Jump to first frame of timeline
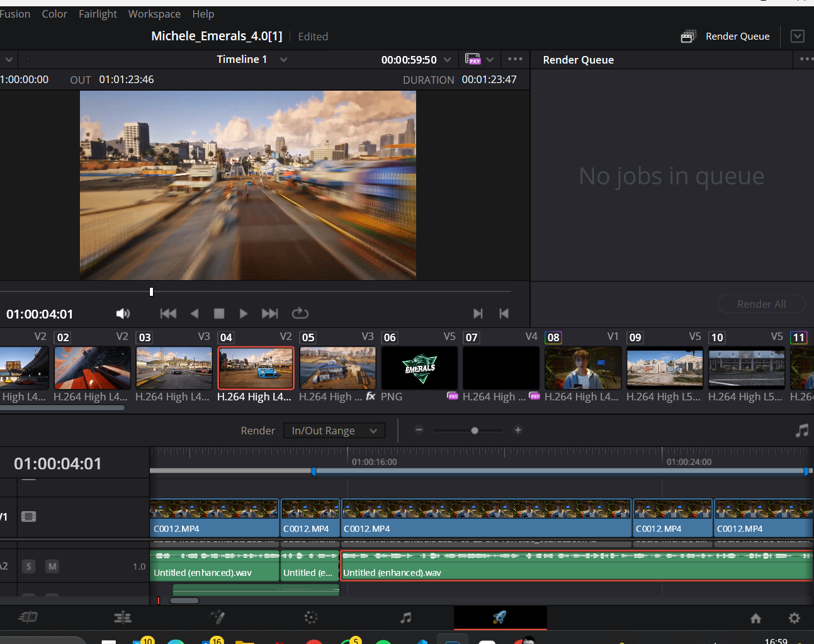This screenshot has height=644, width=814. [168, 314]
